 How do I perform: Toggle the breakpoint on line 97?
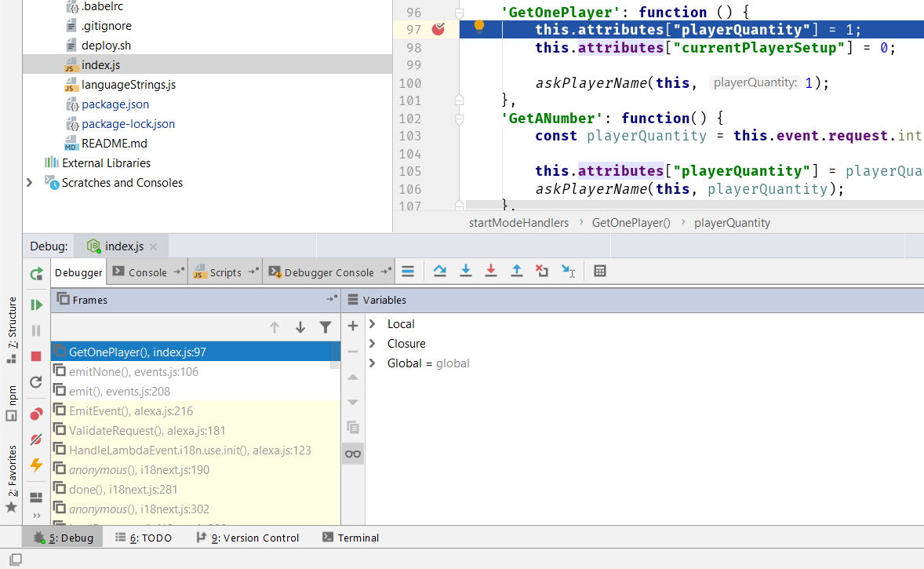(438, 30)
